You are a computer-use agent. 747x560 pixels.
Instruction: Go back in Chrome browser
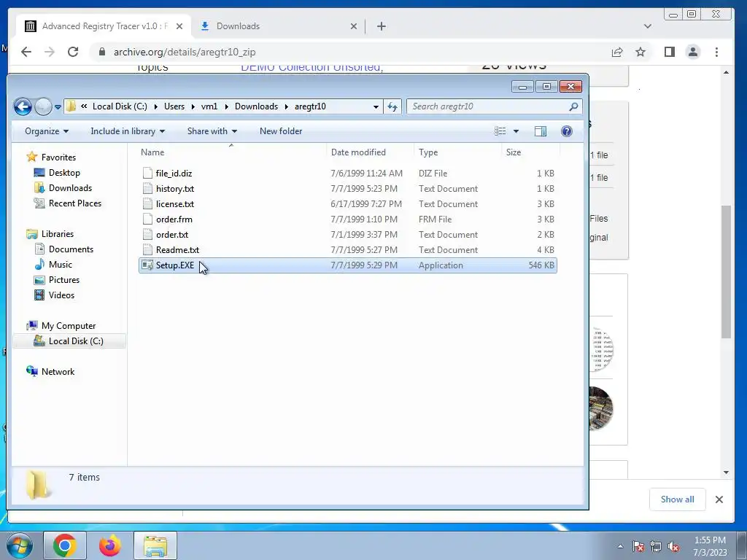pyautogui.click(x=26, y=52)
